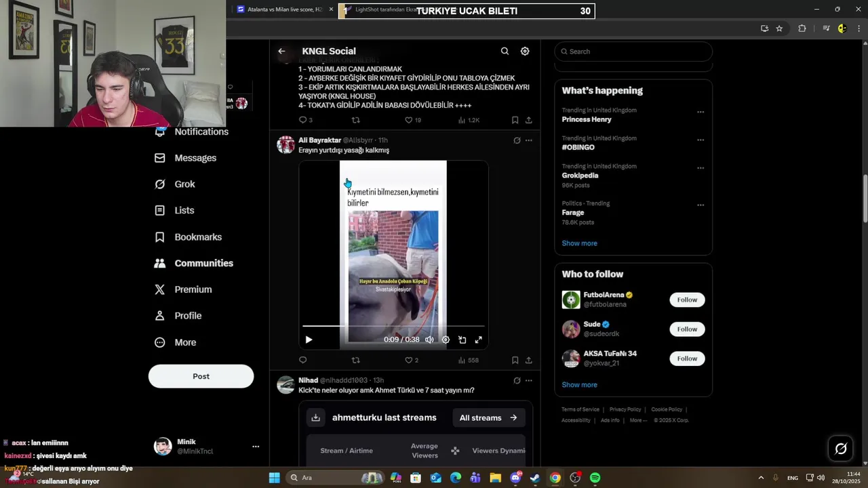The height and width of the screenshot is (488, 868).
Task: Open more menu for Princess Henry trend
Action: click(701, 112)
